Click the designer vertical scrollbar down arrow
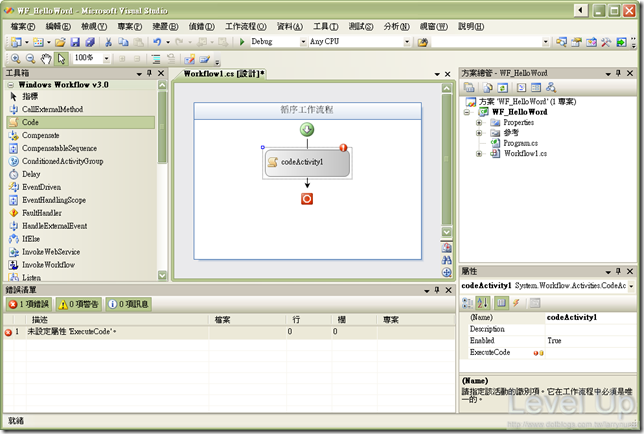The image size is (644, 434). click(446, 232)
